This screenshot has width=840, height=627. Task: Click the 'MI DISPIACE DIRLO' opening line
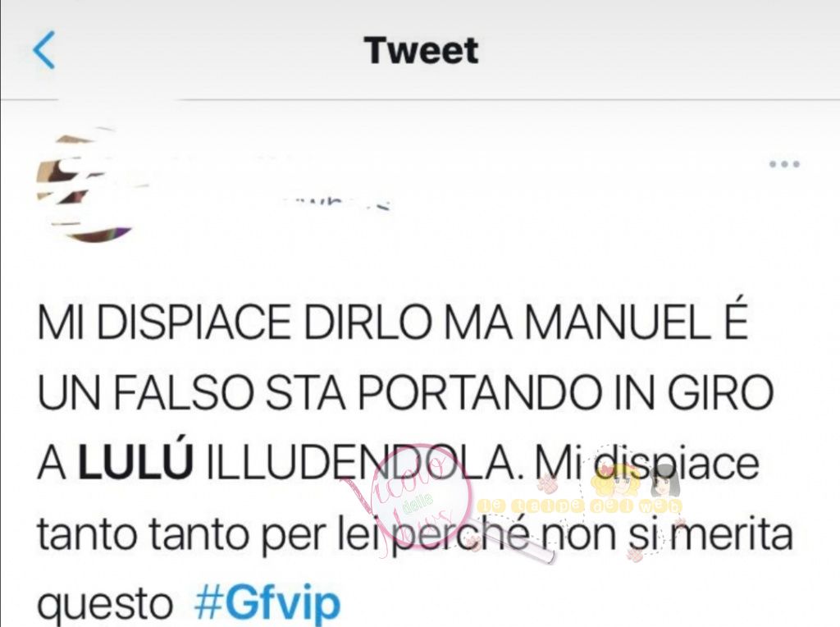pyautogui.click(x=235, y=323)
